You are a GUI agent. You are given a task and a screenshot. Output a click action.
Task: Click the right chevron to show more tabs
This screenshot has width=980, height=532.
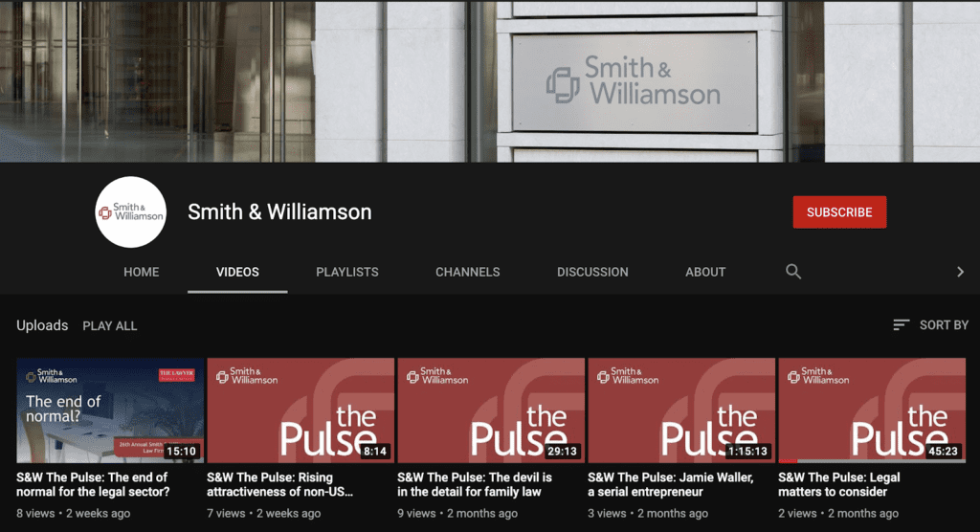pyautogui.click(x=960, y=272)
